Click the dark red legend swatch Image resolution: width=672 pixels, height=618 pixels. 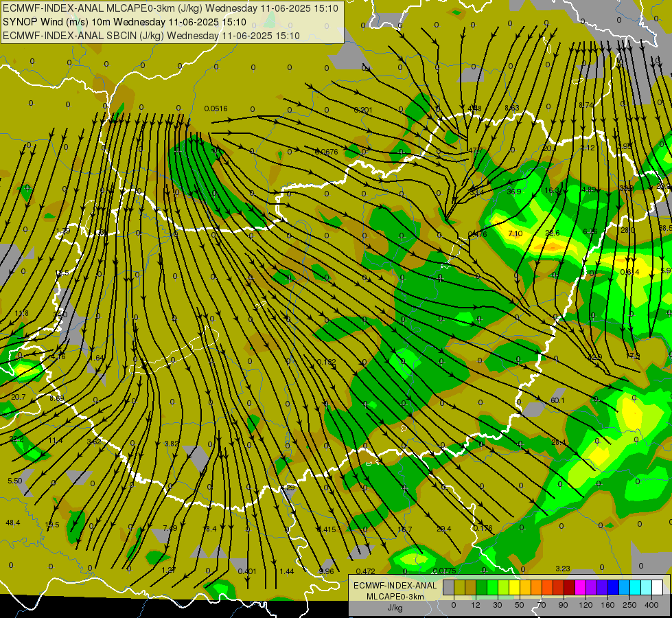click(x=569, y=588)
